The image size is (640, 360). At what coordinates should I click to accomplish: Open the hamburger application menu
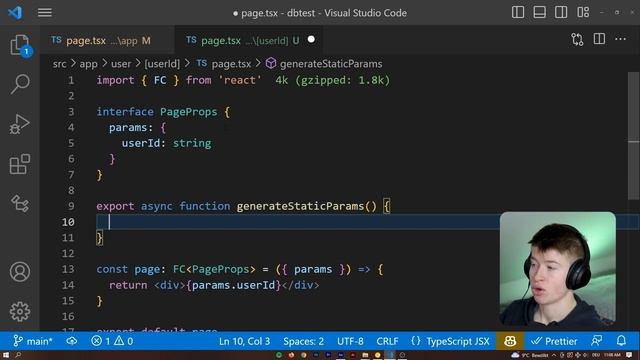tap(44, 13)
